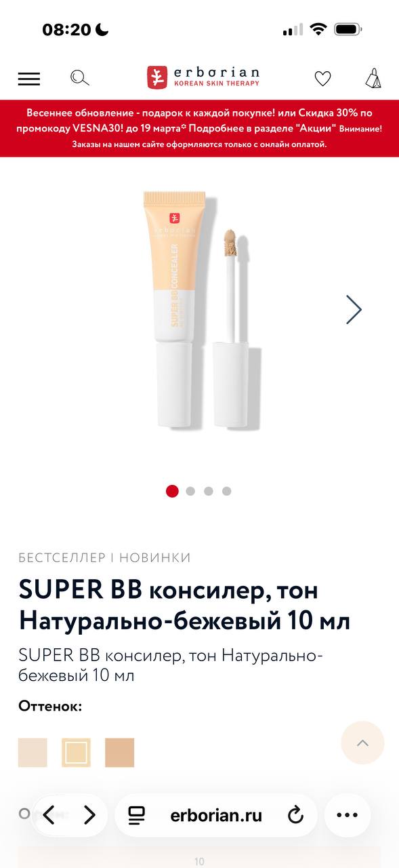Tap erborian.ru address bar text
The width and height of the screenshot is (399, 868).
pos(216,815)
